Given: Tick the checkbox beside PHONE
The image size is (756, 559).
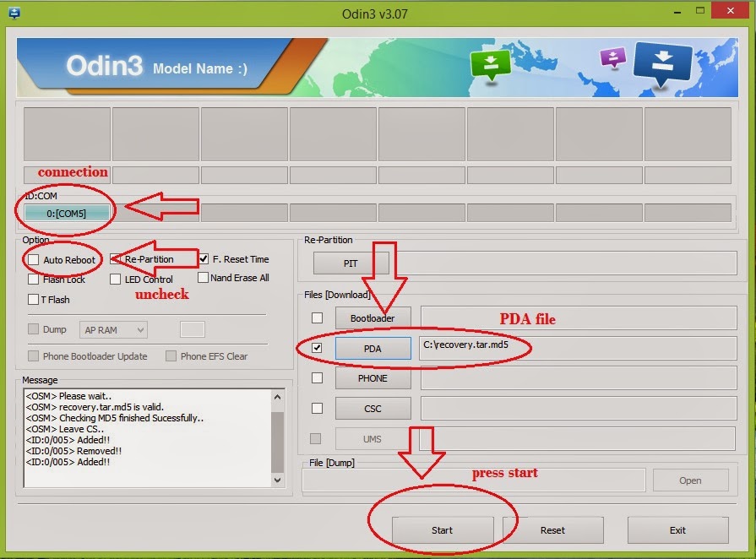Looking at the screenshot, I should point(317,377).
